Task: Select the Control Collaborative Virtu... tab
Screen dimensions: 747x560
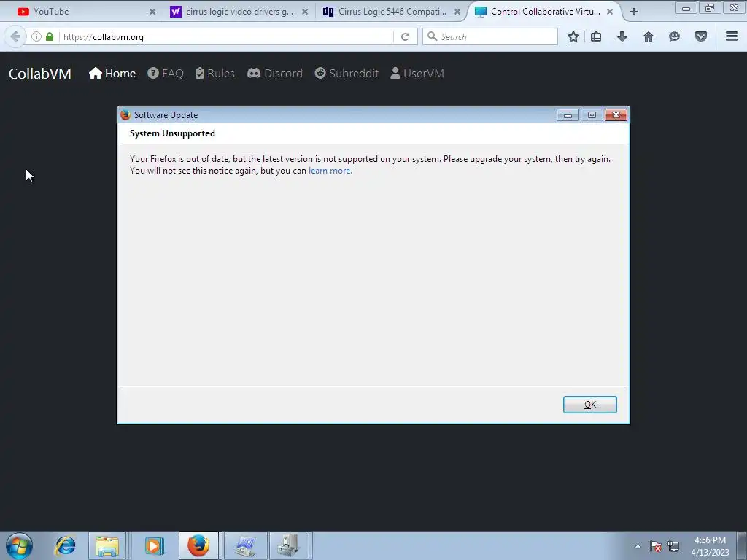Action: [x=545, y=12]
